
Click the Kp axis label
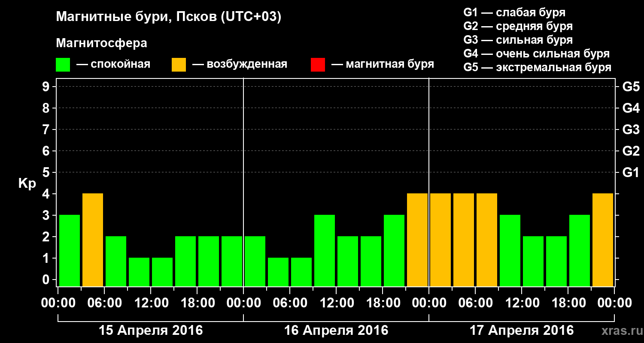tap(27, 184)
